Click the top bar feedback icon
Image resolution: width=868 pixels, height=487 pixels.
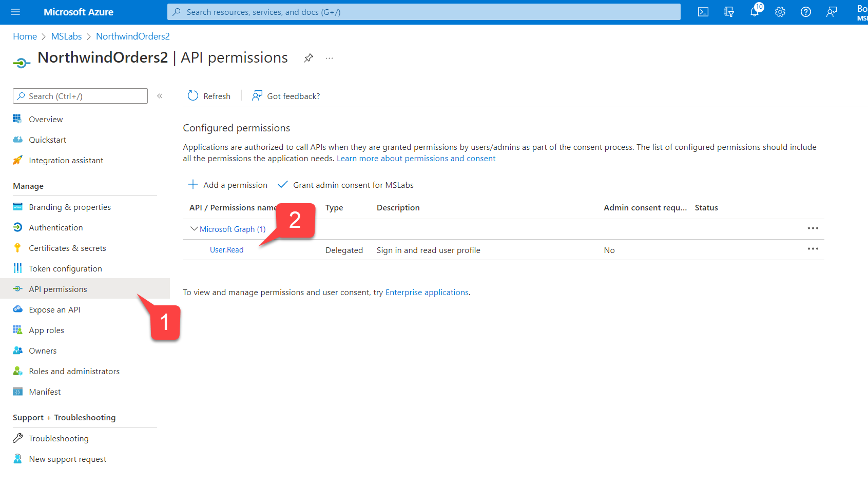point(832,12)
